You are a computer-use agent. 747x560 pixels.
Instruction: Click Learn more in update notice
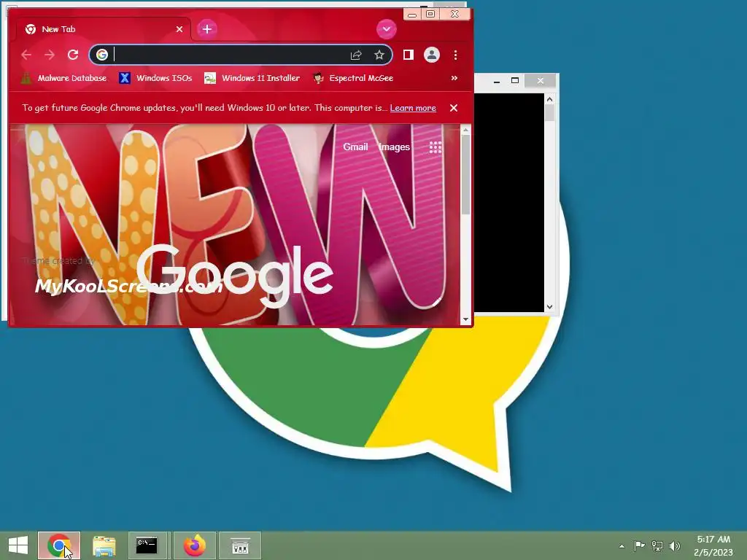tap(413, 108)
